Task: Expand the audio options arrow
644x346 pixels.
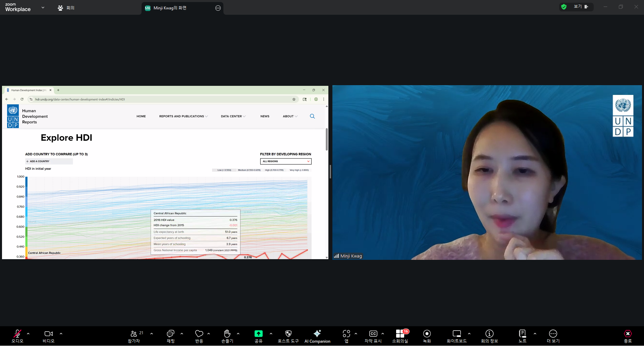Action: (28, 334)
